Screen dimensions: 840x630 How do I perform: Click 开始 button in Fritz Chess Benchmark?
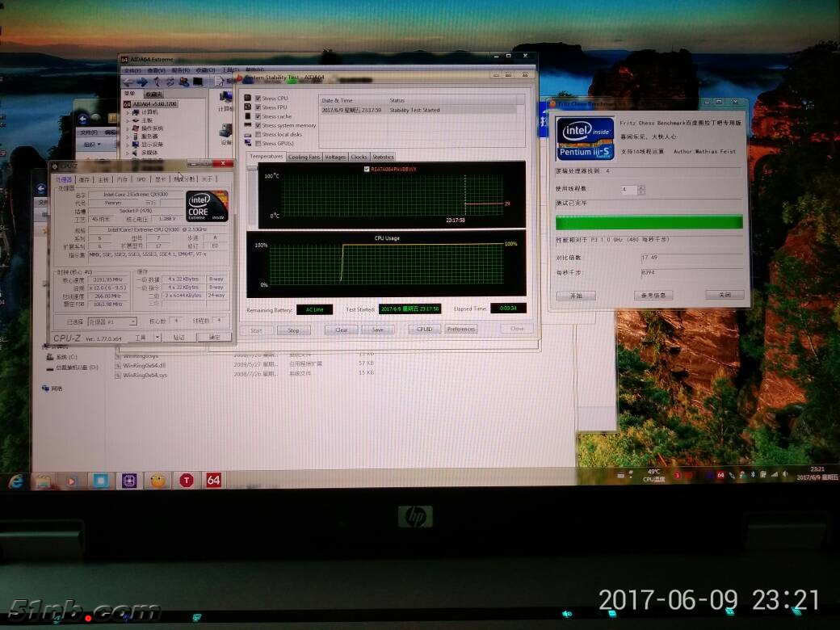576,296
